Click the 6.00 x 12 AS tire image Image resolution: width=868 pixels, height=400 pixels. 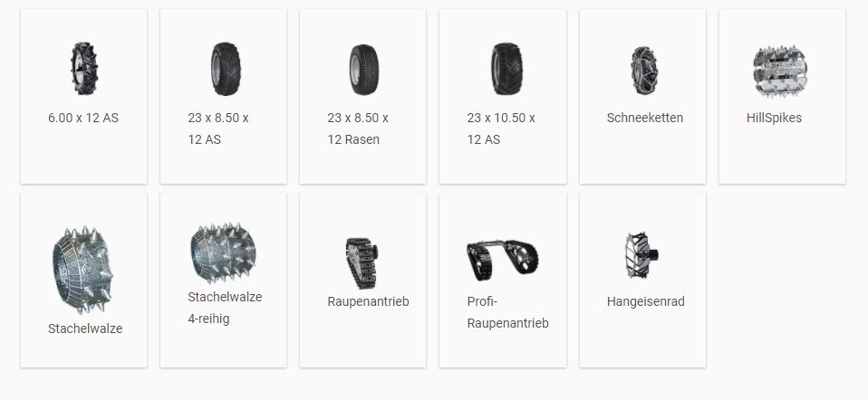point(83,69)
